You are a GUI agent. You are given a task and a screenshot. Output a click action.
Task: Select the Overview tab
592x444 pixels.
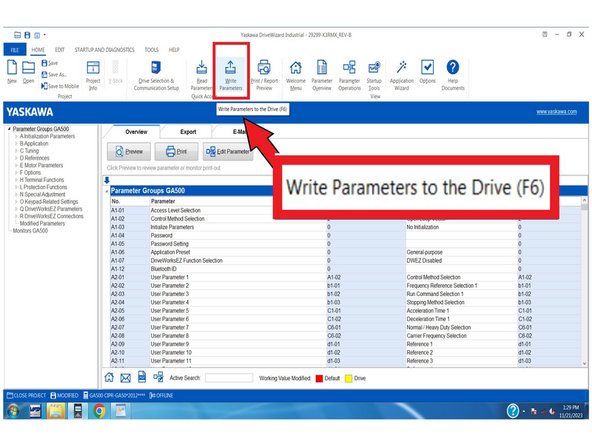tap(136, 132)
